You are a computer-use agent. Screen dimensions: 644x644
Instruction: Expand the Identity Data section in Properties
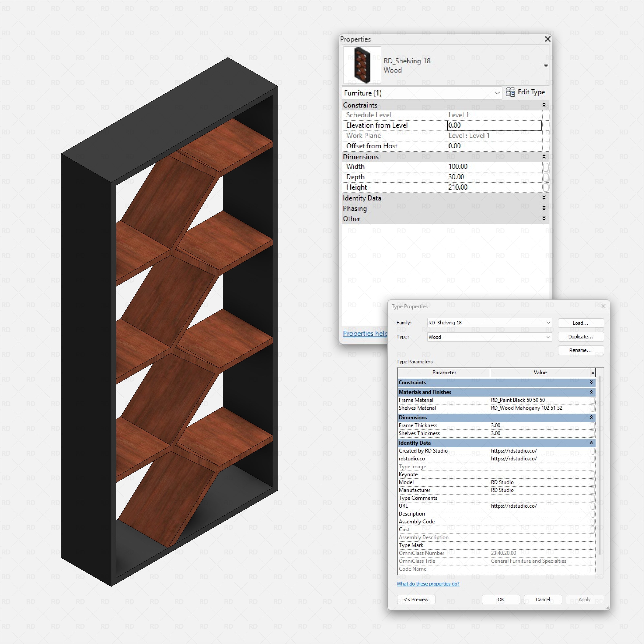click(544, 198)
